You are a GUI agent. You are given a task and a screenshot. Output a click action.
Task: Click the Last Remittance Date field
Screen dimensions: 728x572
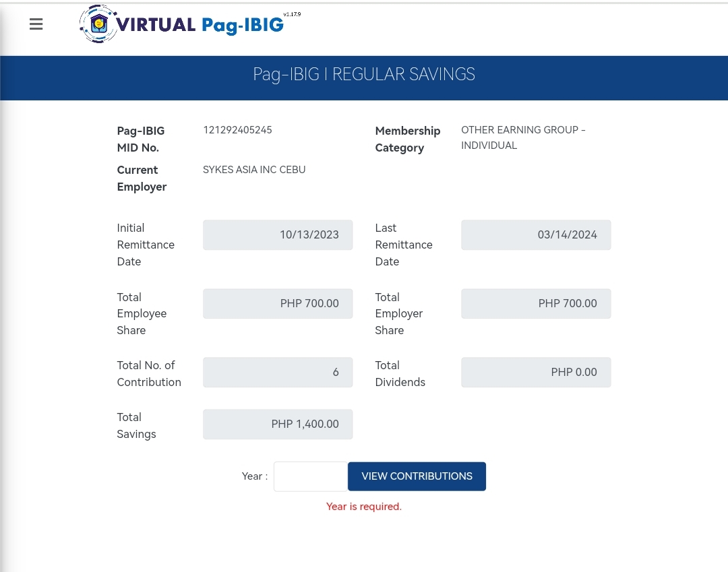tap(536, 235)
